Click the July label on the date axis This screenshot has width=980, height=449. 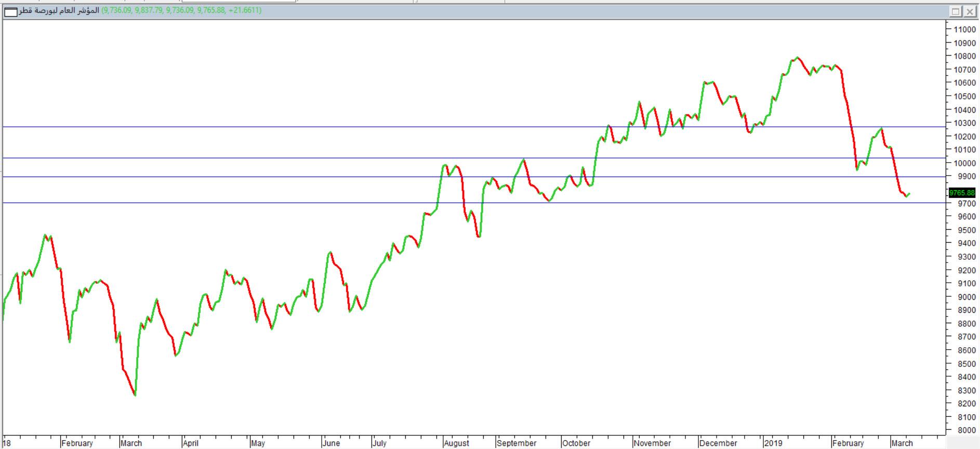click(x=380, y=443)
